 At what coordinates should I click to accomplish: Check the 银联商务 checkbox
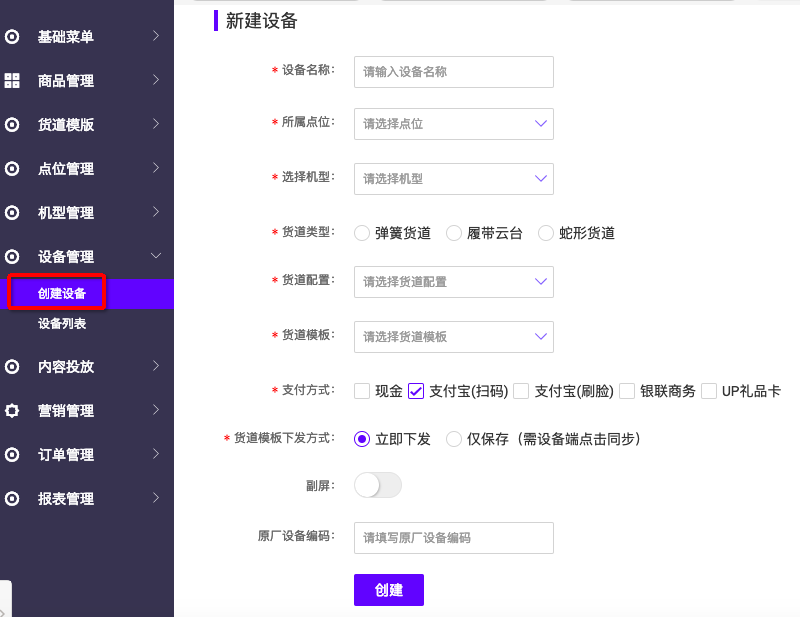pyautogui.click(x=627, y=391)
